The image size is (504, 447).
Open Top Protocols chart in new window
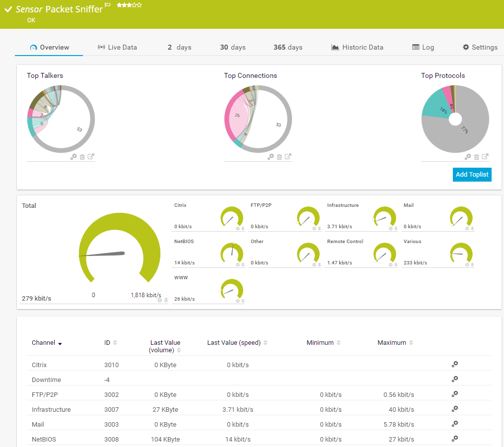(486, 156)
